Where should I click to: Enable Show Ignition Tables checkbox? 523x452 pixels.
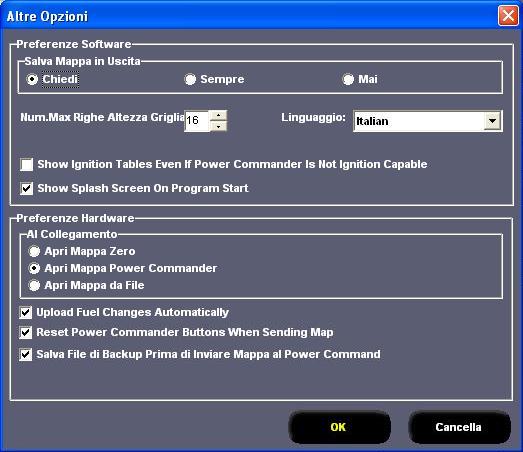27,164
